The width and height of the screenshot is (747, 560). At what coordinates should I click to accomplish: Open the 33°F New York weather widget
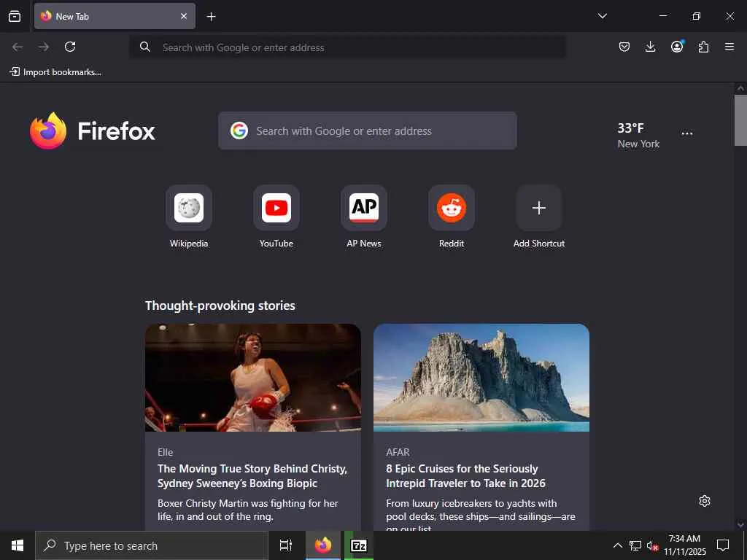[638, 135]
